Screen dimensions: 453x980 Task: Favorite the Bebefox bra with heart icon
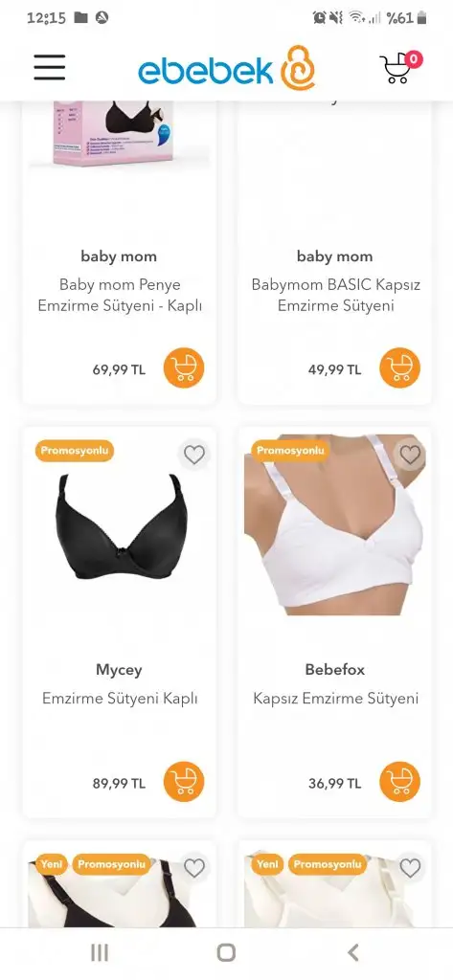tap(410, 455)
